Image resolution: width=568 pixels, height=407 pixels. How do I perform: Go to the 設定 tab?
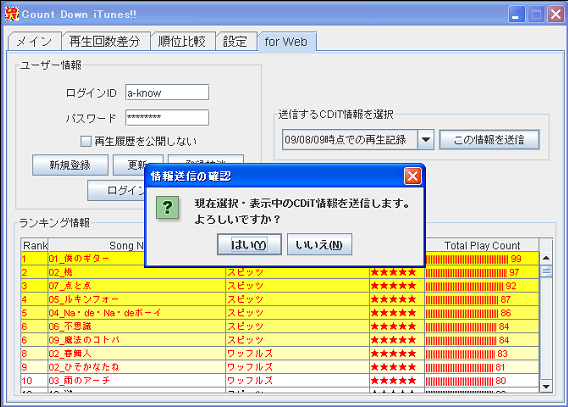(235, 41)
